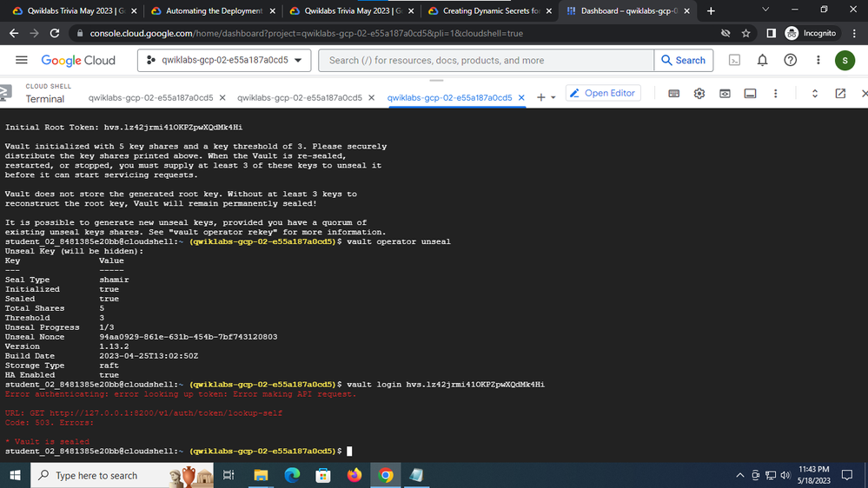The image size is (868, 488).
Task: Click the Unseal Nonce value text
Action: click(189, 337)
